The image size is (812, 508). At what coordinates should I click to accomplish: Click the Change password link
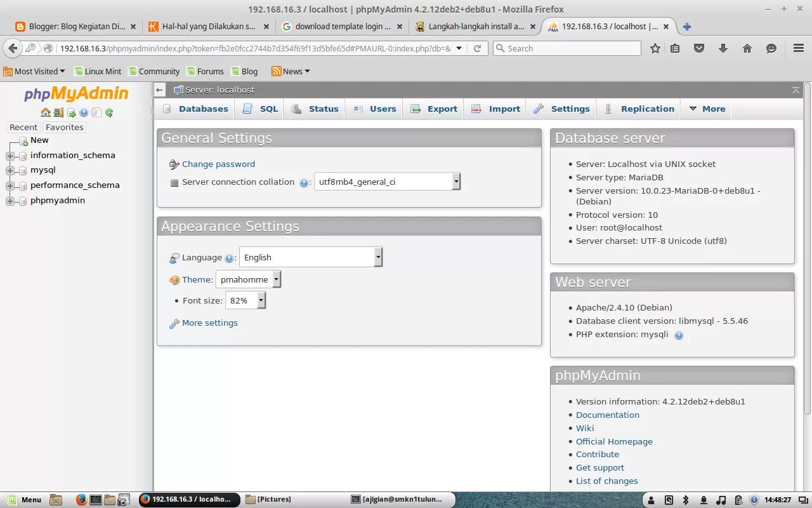(x=218, y=164)
